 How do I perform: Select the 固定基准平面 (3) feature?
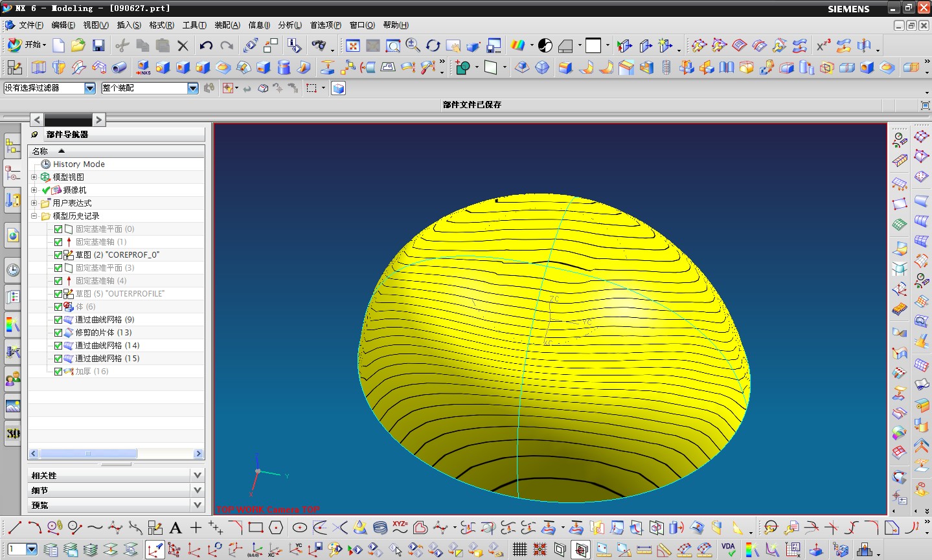pyautogui.click(x=105, y=268)
